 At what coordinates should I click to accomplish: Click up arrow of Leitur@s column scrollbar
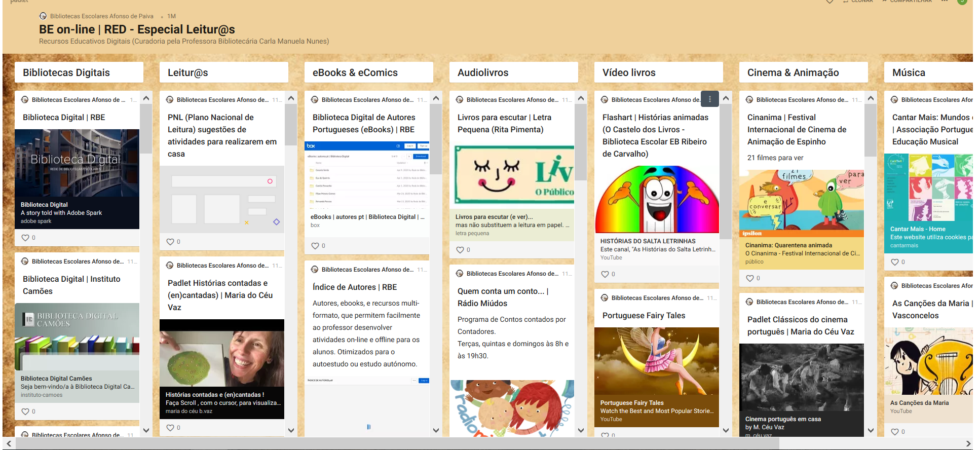(291, 98)
